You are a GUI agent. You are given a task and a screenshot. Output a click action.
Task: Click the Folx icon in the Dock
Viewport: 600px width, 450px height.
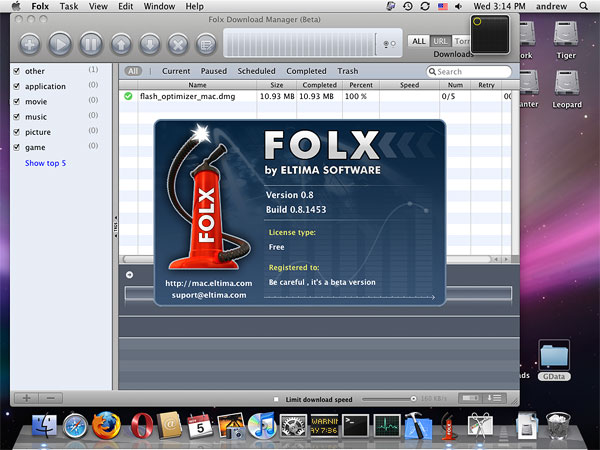[449, 426]
